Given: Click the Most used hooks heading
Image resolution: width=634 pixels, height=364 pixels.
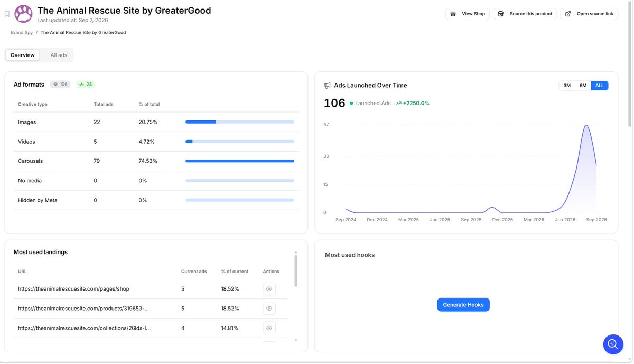Looking at the screenshot, I should coord(350,255).
